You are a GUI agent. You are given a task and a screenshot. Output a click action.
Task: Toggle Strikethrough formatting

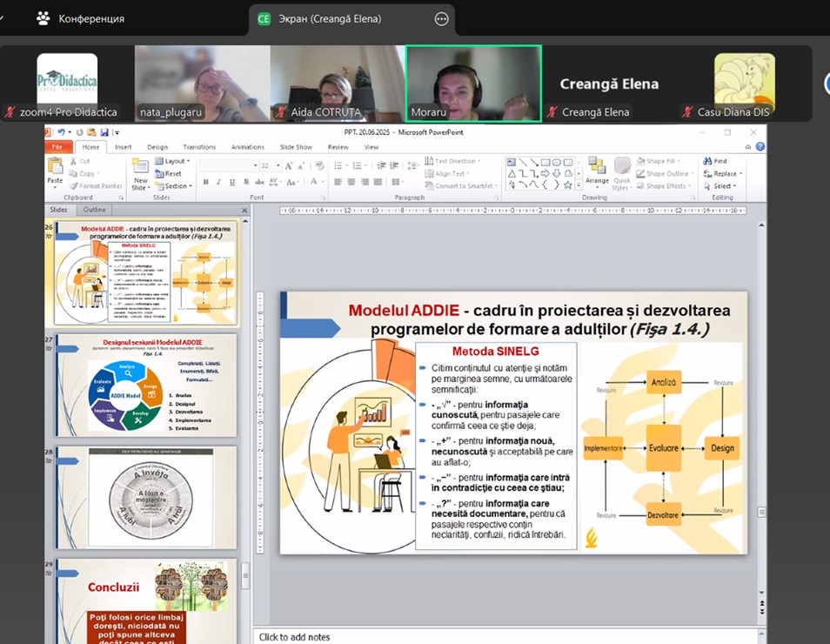tap(259, 182)
